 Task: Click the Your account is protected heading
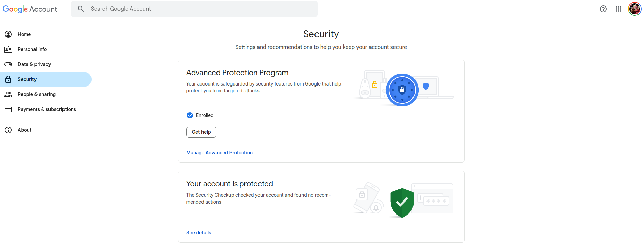pyautogui.click(x=230, y=184)
